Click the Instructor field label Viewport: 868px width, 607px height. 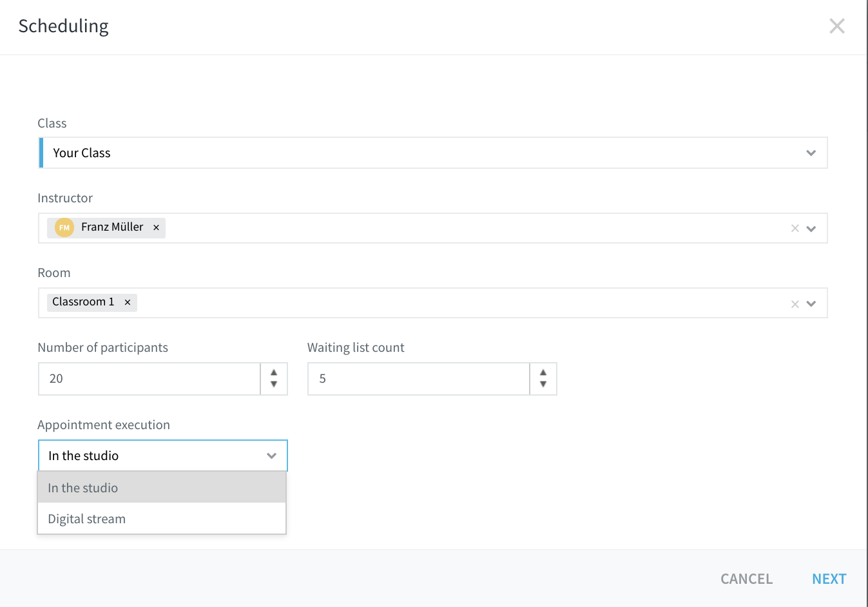(65, 198)
